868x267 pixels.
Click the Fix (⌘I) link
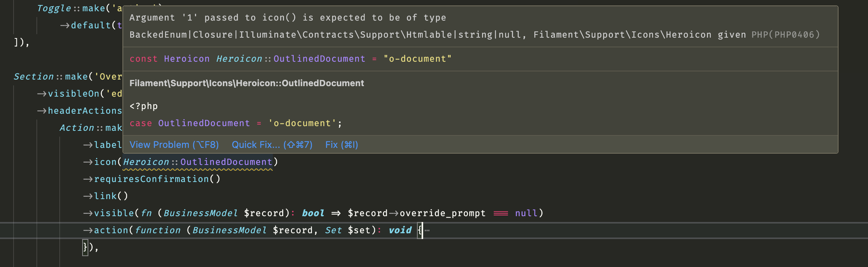click(341, 145)
